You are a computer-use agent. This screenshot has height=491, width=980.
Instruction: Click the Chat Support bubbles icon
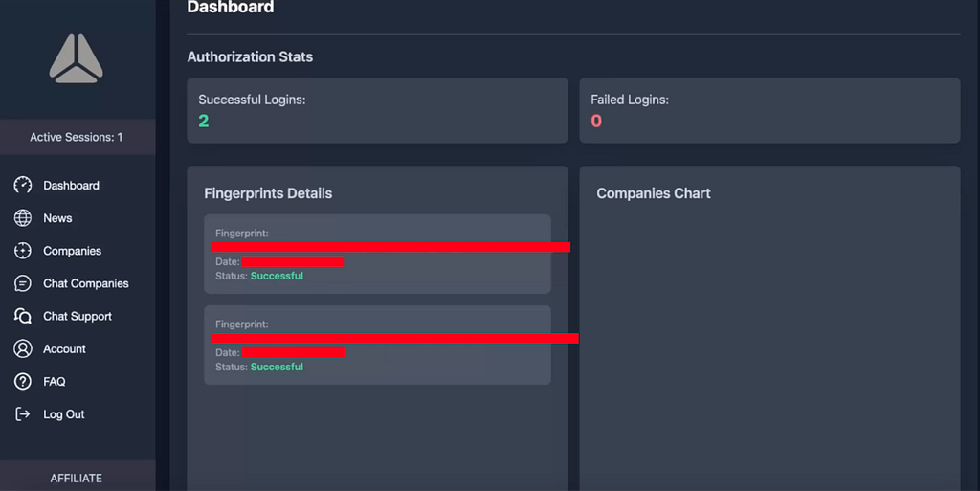tap(23, 316)
